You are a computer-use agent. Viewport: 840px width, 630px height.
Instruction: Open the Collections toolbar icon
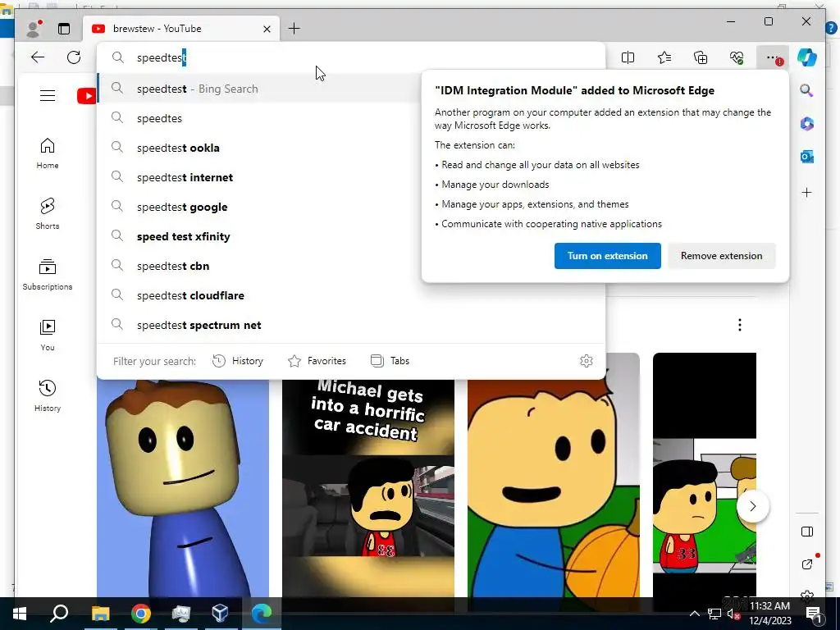click(701, 57)
